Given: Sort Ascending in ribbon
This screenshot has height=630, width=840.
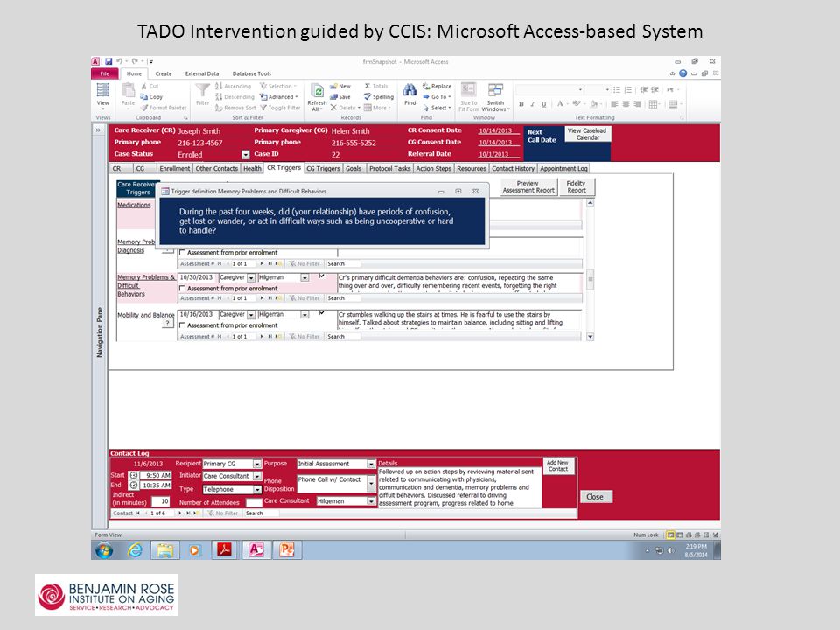Looking at the screenshot, I should [233, 86].
